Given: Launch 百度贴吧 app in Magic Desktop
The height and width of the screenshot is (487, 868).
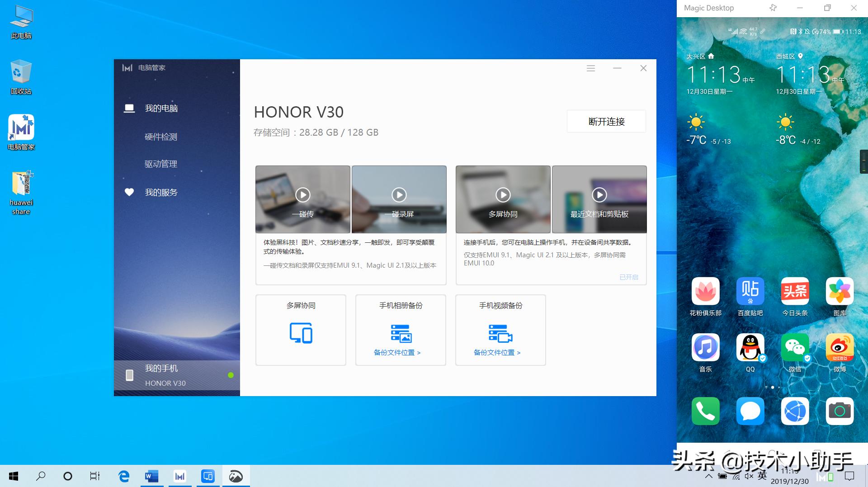Looking at the screenshot, I should pyautogui.click(x=750, y=291).
